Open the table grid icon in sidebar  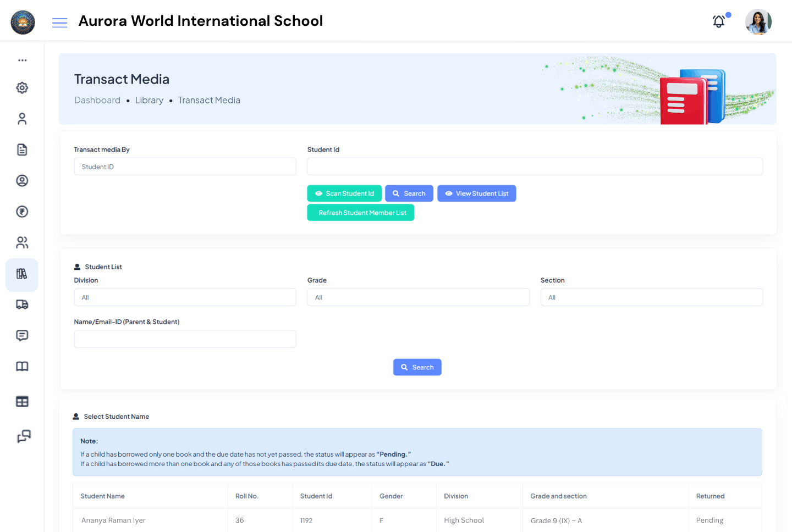click(22, 401)
